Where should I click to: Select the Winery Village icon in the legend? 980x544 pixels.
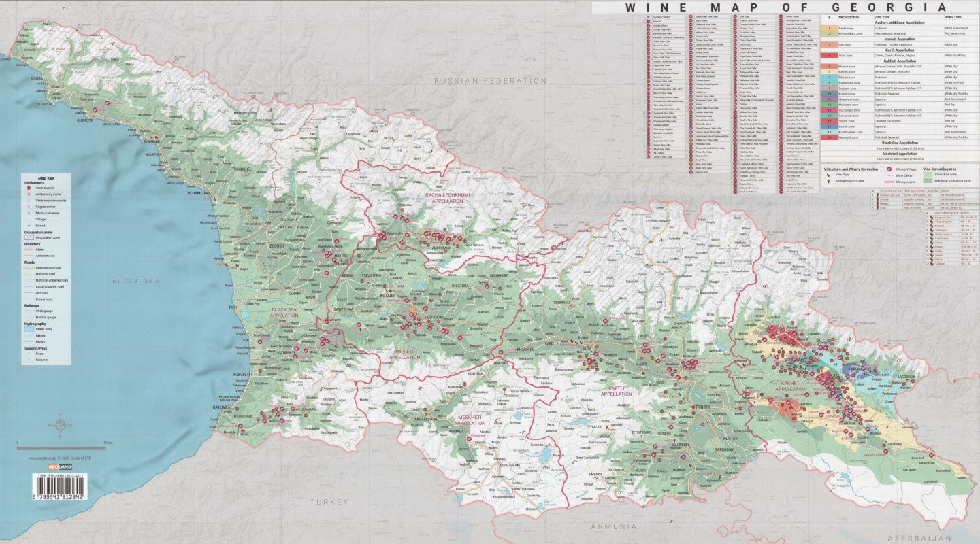tap(889, 169)
